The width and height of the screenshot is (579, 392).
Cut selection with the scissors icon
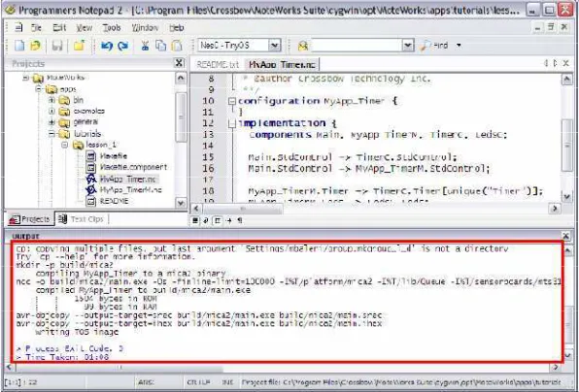(x=145, y=46)
